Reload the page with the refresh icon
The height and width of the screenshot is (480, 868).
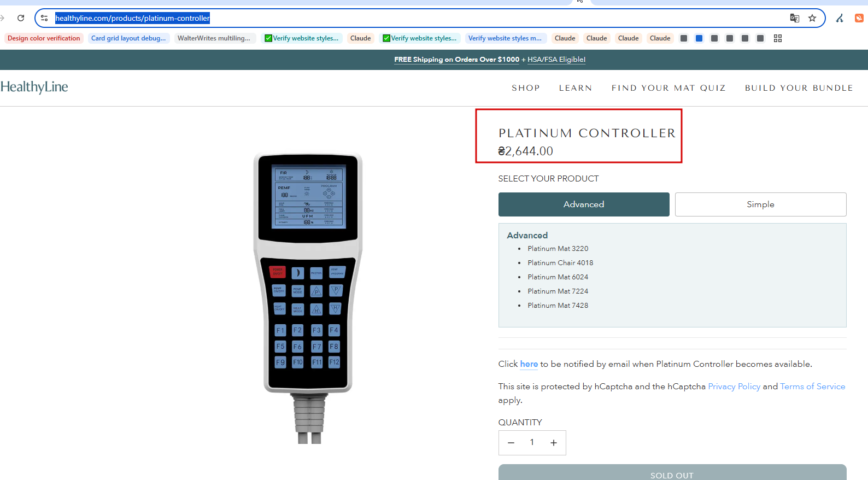click(x=21, y=18)
